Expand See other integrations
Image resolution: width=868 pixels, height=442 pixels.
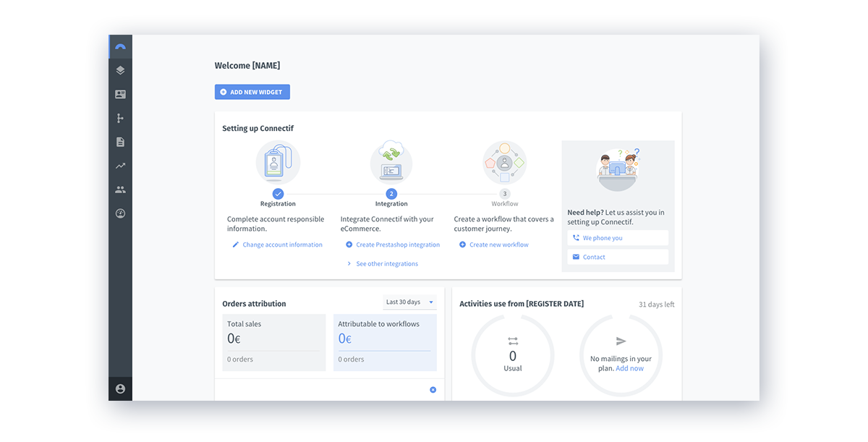tap(383, 264)
